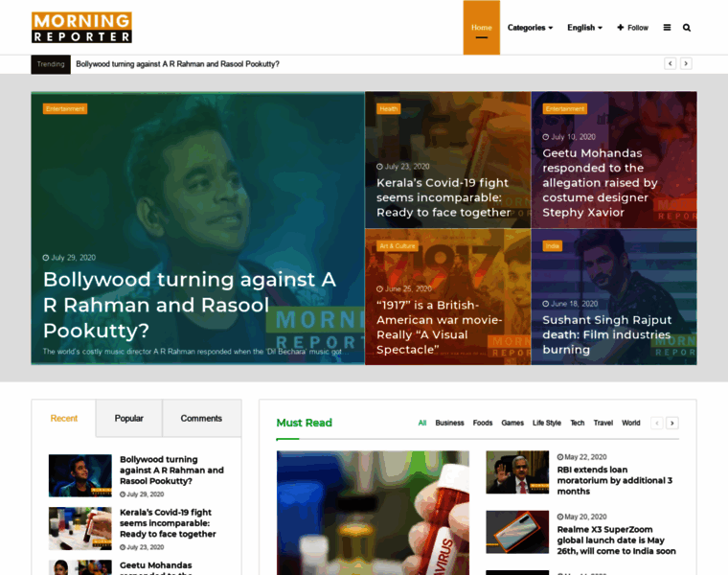This screenshot has height=575, width=728.
Task: Open RBI extends loan moratorium thumbnail
Action: pyautogui.click(x=517, y=471)
